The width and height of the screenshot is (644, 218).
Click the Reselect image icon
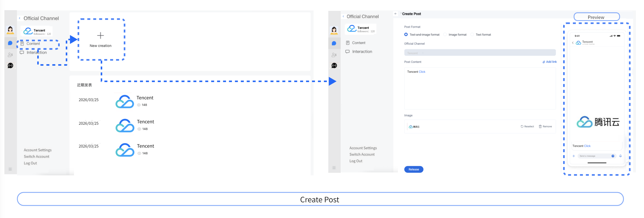click(522, 127)
